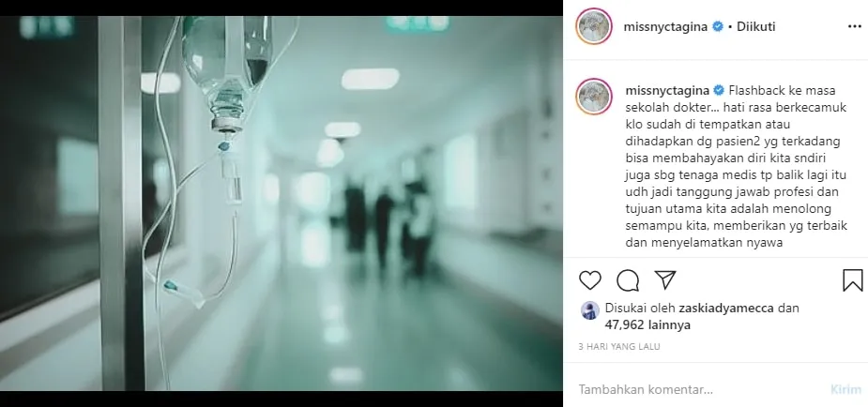Open comments via speech bubble icon
868x407 pixels.
pos(628,280)
